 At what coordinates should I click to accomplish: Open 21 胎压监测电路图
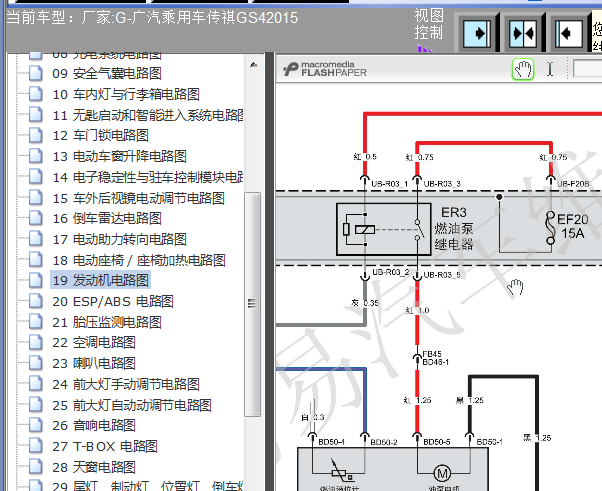point(107,322)
